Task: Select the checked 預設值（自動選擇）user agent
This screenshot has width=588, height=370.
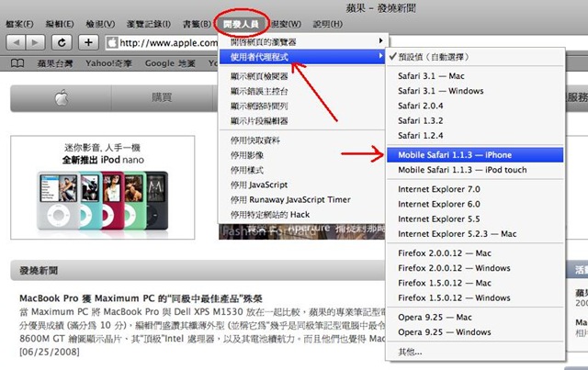Action: coord(475,57)
